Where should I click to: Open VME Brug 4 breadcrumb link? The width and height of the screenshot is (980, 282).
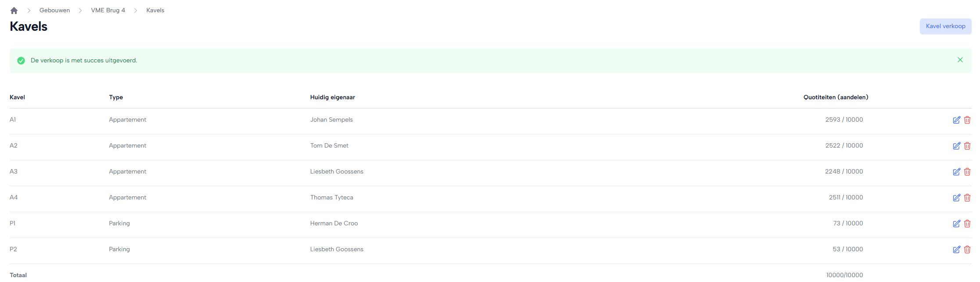click(x=108, y=11)
